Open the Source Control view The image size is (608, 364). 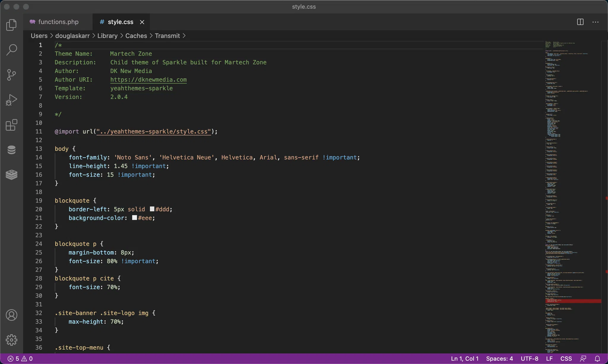click(x=11, y=75)
